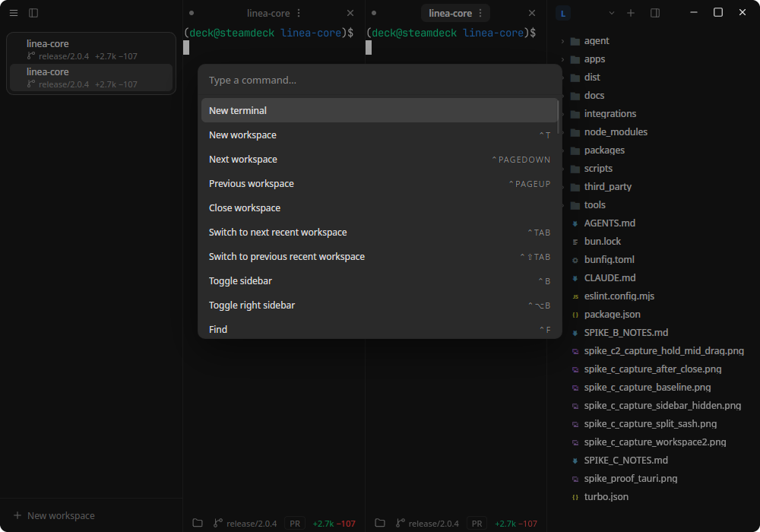Open kebab menu on second linea-core tab
The width and height of the screenshot is (760, 532).
point(480,13)
